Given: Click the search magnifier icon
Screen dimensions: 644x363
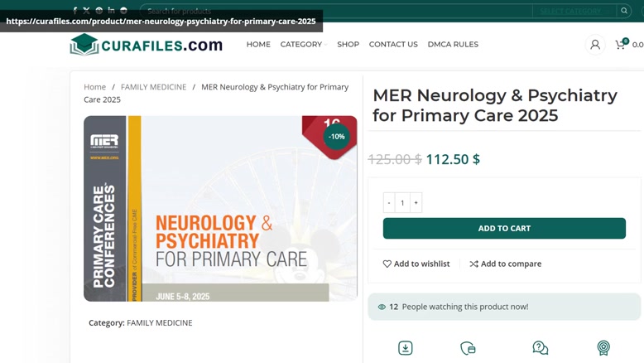Looking at the screenshot, I should coord(624,11).
